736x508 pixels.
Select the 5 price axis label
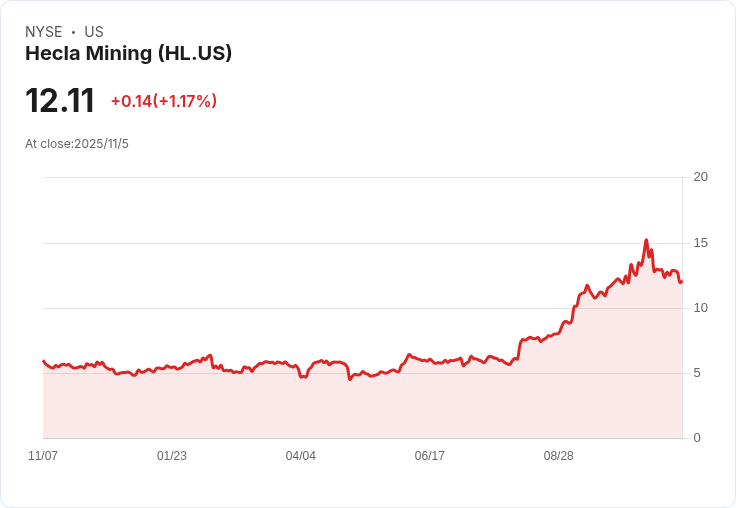tap(701, 373)
